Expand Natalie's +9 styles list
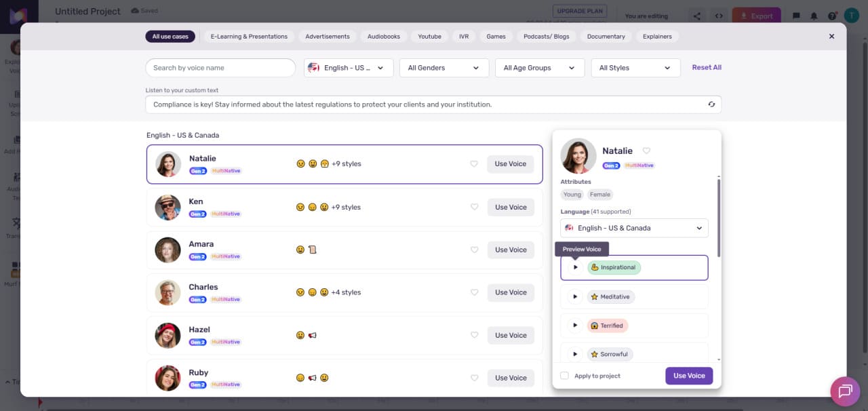Image resolution: width=868 pixels, height=411 pixels. [x=346, y=163]
